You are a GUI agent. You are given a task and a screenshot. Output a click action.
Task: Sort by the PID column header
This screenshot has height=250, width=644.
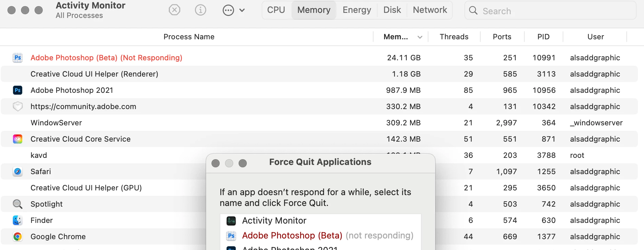(543, 37)
